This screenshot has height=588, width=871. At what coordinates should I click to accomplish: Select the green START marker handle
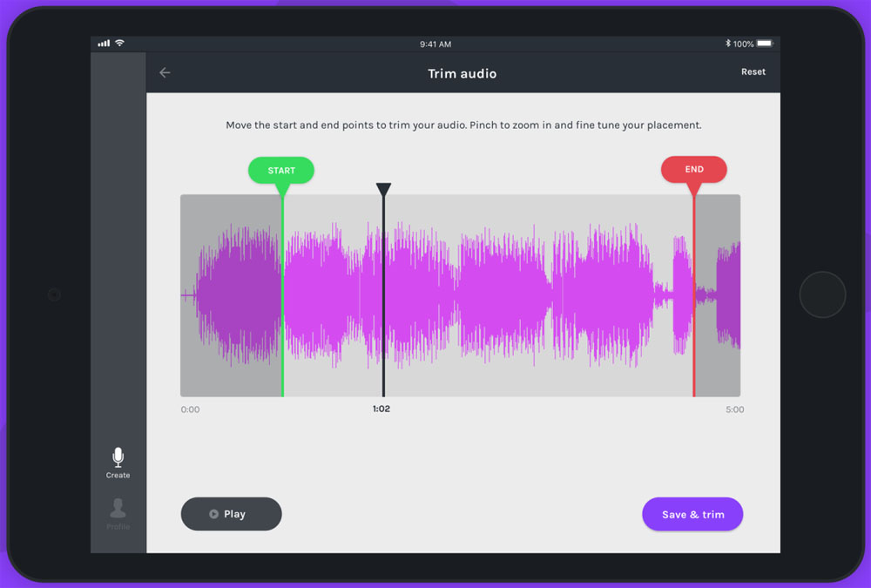[281, 171]
